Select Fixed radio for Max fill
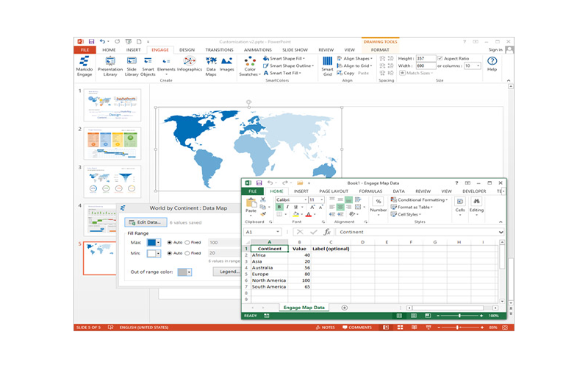Viewport: 588px width, 368px height. (187, 243)
